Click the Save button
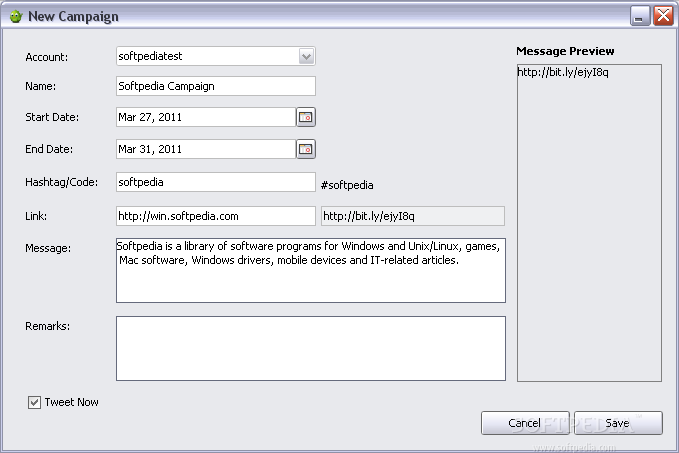The height and width of the screenshot is (453, 679). click(x=618, y=423)
